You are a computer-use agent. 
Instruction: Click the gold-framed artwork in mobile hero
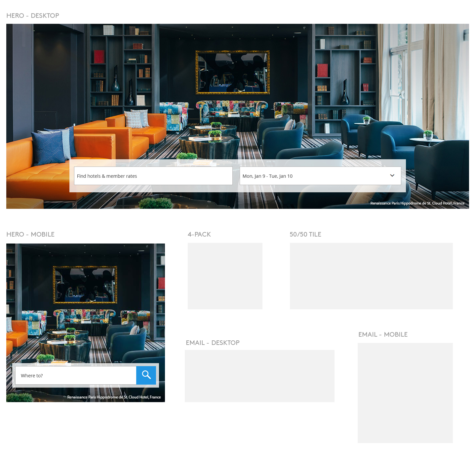pyautogui.click(x=85, y=284)
